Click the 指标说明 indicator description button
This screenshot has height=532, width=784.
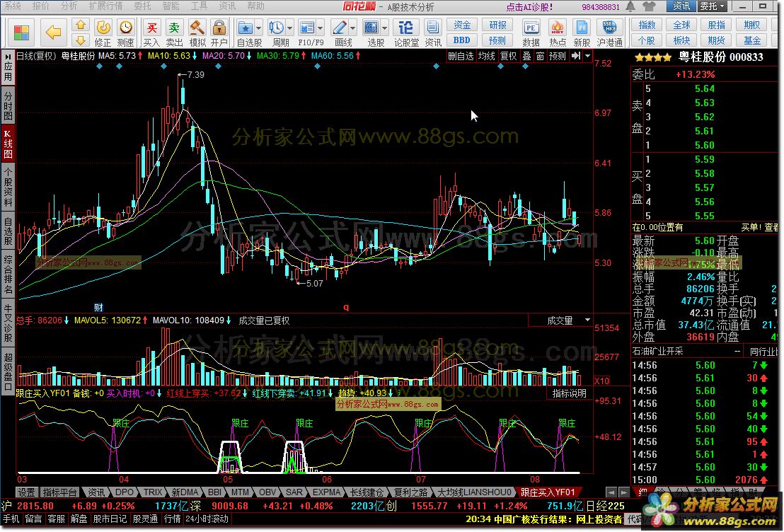pyautogui.click(x=569, y=393)
